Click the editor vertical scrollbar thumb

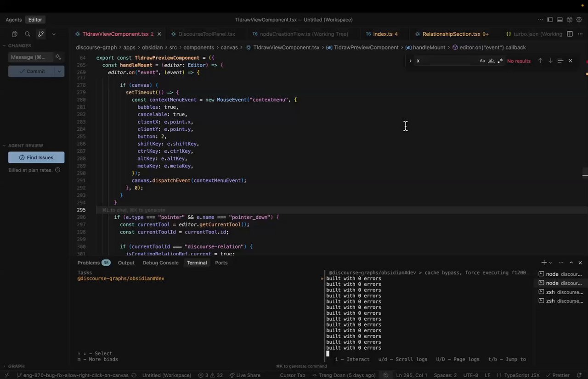point(585,172)
